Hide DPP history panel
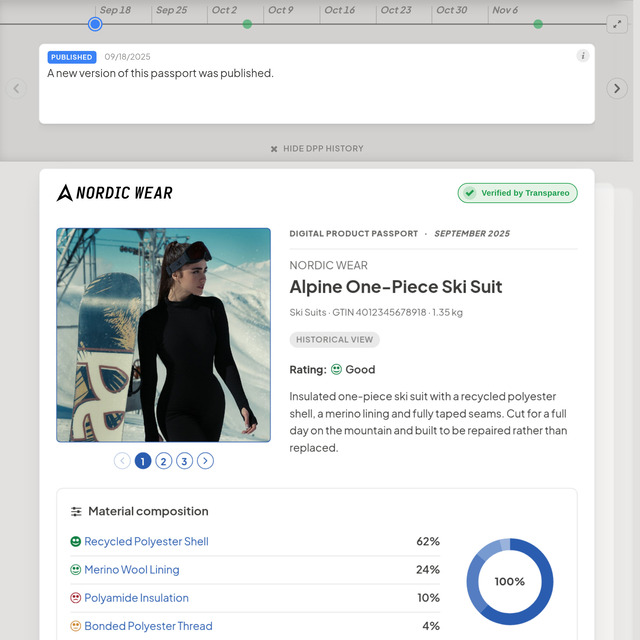 317,149
